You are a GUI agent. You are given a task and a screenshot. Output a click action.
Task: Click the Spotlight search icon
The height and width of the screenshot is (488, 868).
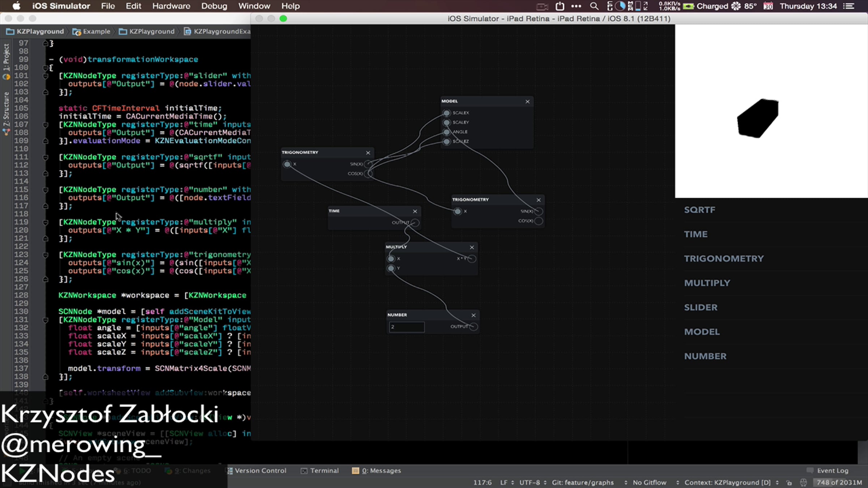[x=594, y=6]
